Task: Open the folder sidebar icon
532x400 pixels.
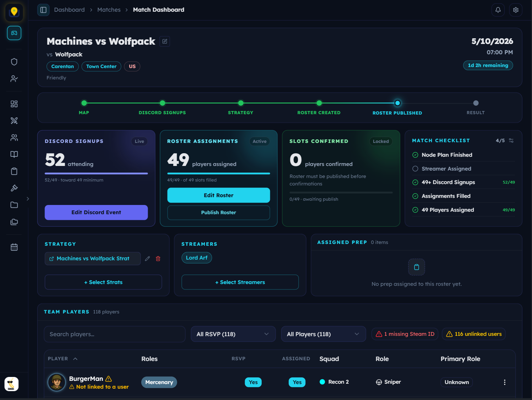Action: pyautogui.click(x=14, y=205)
